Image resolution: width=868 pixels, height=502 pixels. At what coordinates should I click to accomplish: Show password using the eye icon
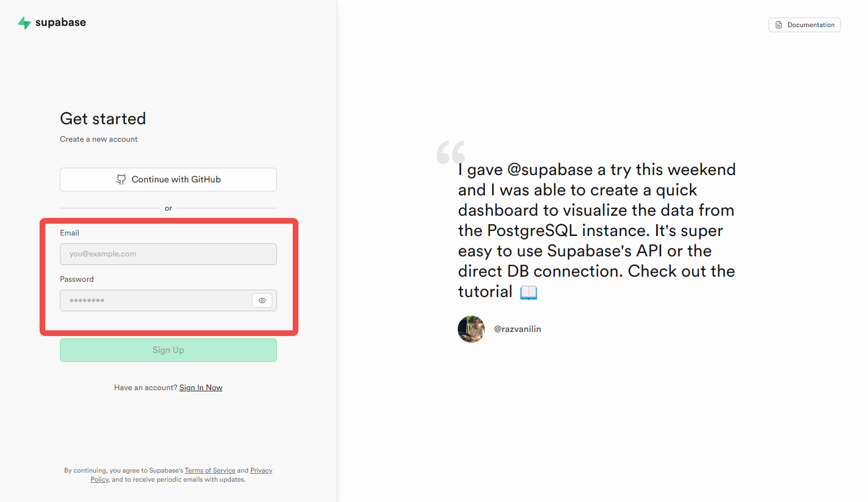[x=262, y=300]
